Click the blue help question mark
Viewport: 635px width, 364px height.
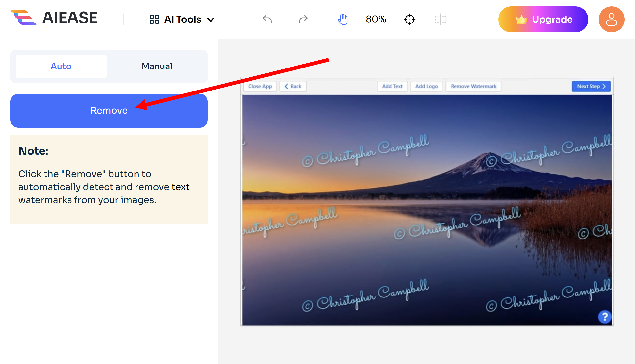pos(605,317)
